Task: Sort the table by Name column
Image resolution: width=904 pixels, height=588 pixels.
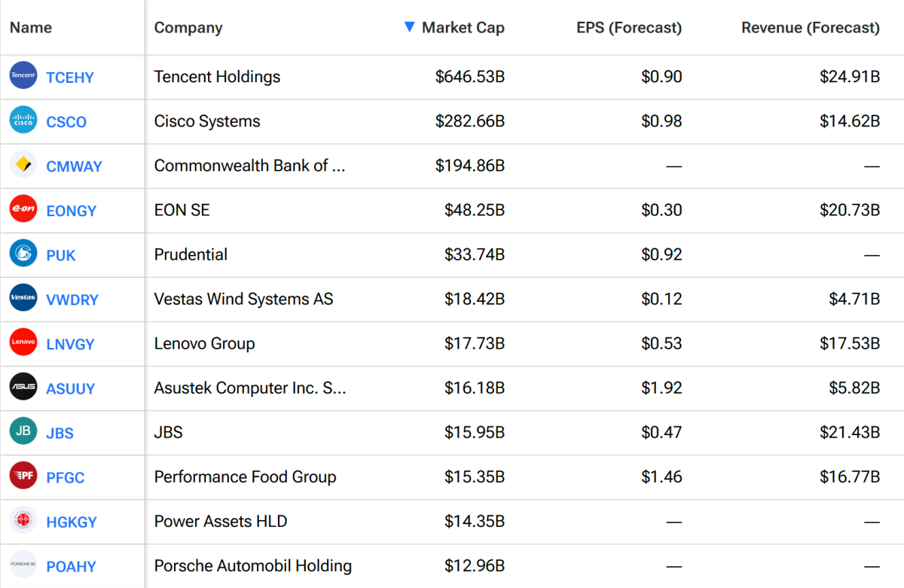Action: (31, 28)
